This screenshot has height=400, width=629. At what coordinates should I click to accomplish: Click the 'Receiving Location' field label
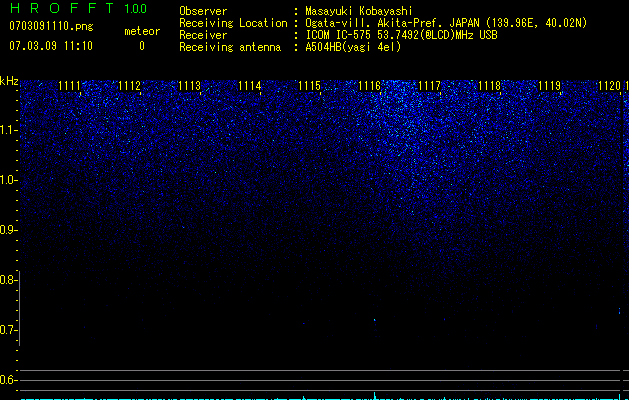click(x=233, y=23)
